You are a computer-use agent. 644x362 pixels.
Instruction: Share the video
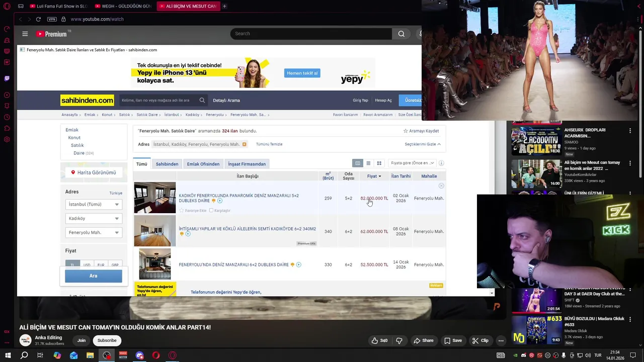pyautogui.click(x=423, y=340)
